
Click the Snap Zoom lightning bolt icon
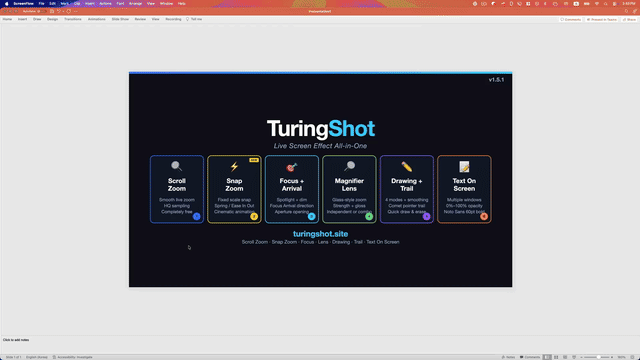[234, 167]
